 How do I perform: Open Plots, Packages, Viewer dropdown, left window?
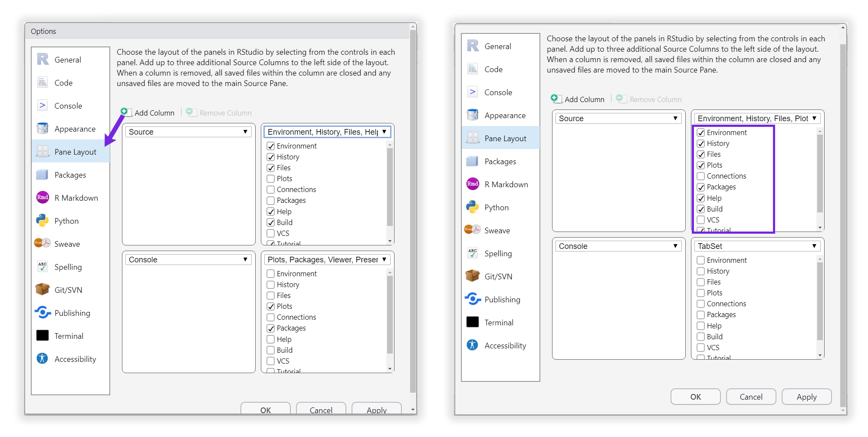[327, 259]
